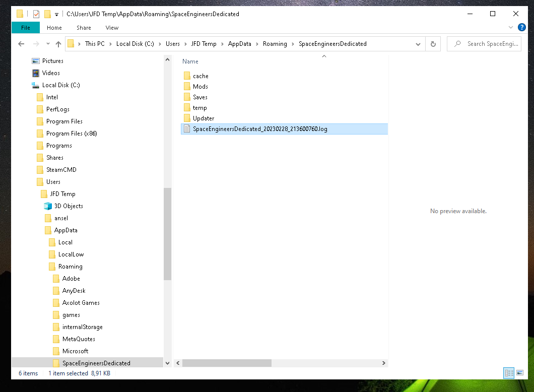Image resolution: width=534 pixels, height=392 pixels.
Task: Switch to Large icons view layout
Action: tap(519, 373)
